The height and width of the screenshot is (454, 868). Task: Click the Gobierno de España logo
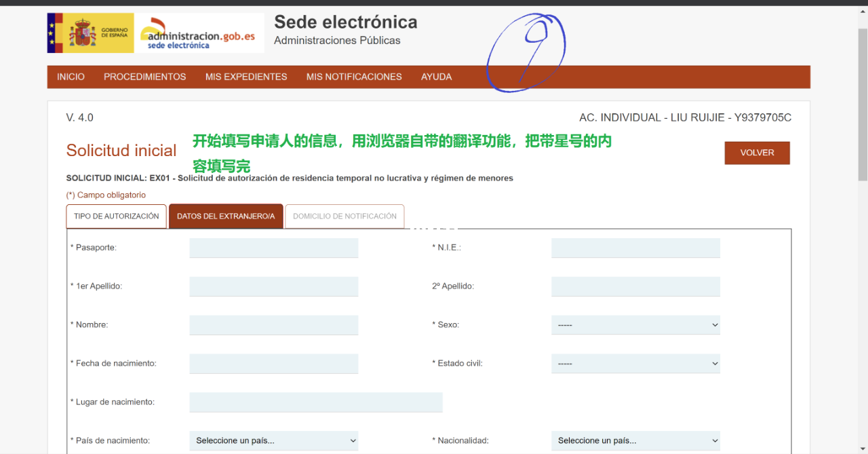[x=90, y=33]
